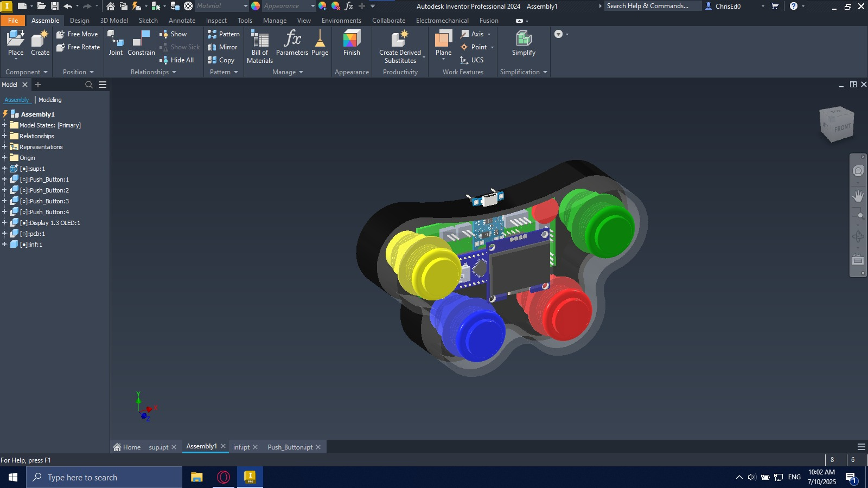Screen dimensions: 868x488
Task: Search the model browser with magnifier icon
Action: (89, 85)
